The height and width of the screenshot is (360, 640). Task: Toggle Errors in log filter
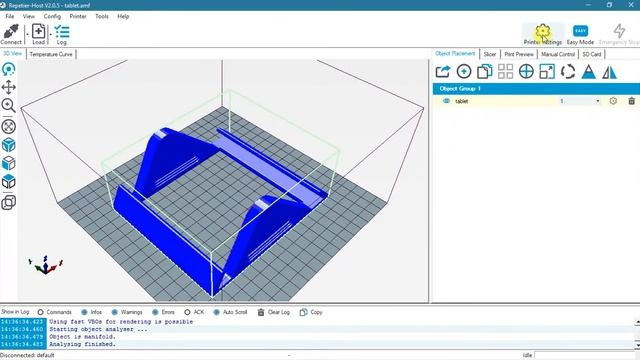tap(163, 312)
